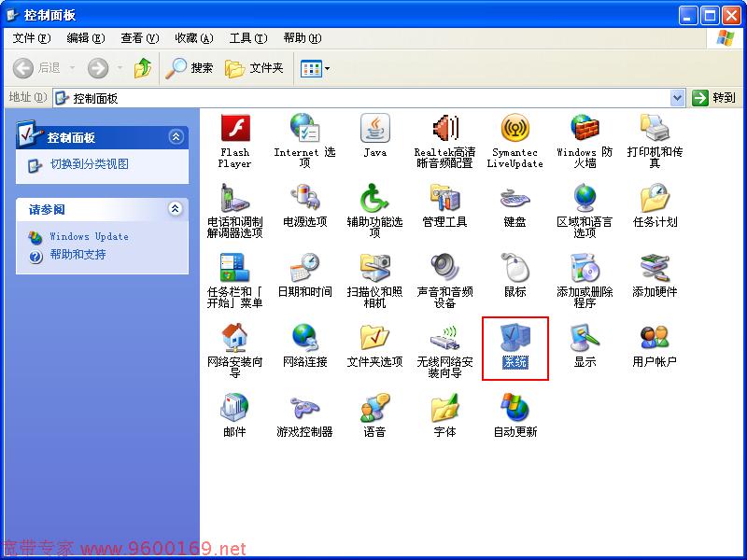Open 扫描仪和照相机 icon
Viewport: 747px width, 560px height.
coord(375,281)
